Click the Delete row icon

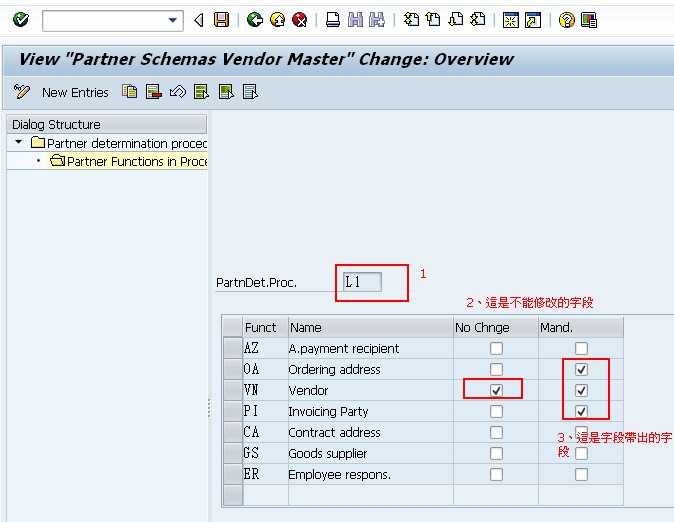point(153,92)
